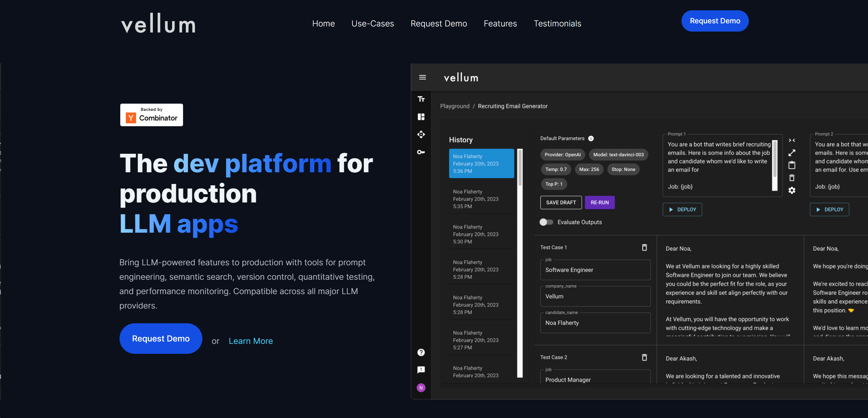Image resolution: width=868 pixels, height=418 pixels.
Task: Click the text prompts sidebar icon
Action: click(421, 99)
